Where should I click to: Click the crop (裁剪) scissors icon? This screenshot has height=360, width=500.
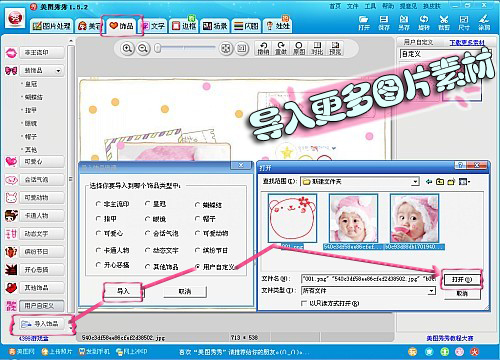[x=444, y=23]
